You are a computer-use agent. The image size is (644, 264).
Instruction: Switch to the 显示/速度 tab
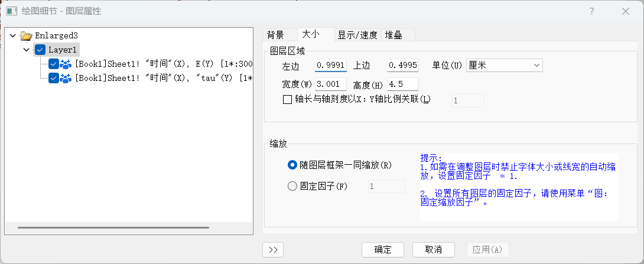coord(357,35)
